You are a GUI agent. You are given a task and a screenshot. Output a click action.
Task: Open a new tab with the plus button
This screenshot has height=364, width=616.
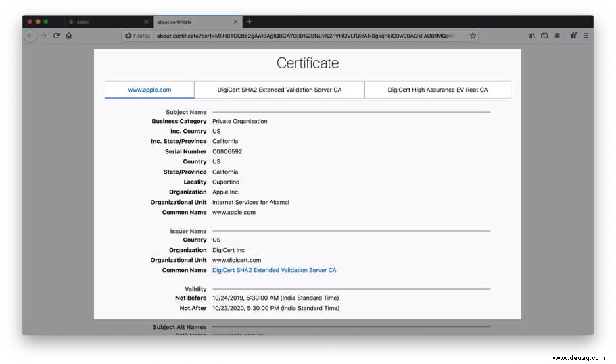249,22
